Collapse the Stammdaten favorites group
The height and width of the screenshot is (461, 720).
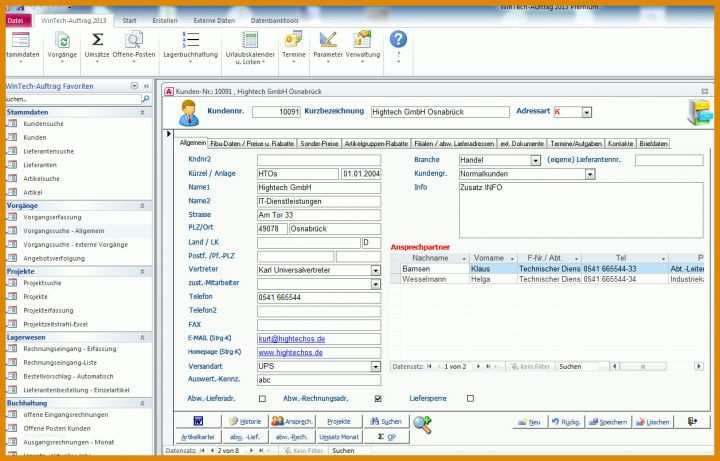tap(142, 112)
